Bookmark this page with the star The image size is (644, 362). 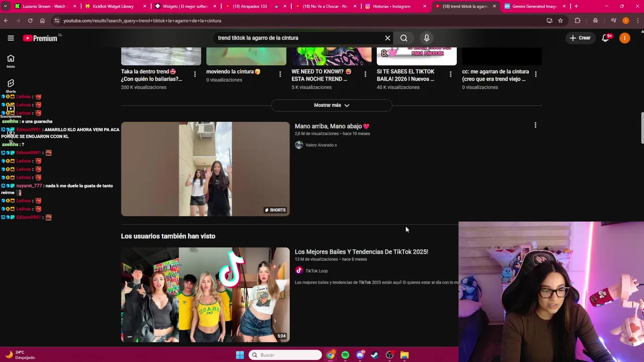click(560, 21)
